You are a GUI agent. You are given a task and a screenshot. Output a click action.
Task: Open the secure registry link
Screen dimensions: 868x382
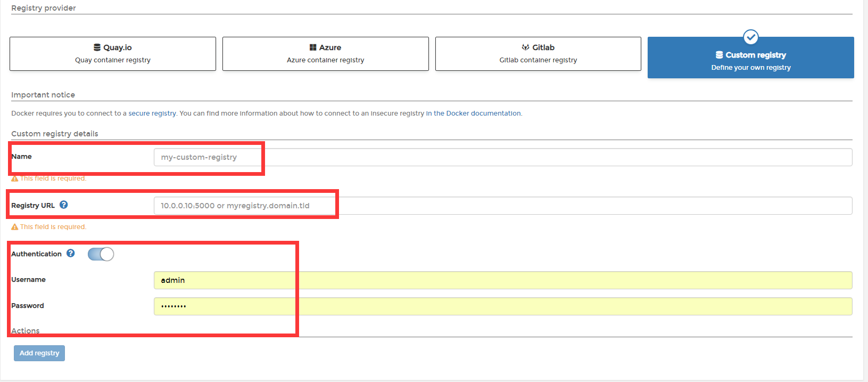click(152, 113)
